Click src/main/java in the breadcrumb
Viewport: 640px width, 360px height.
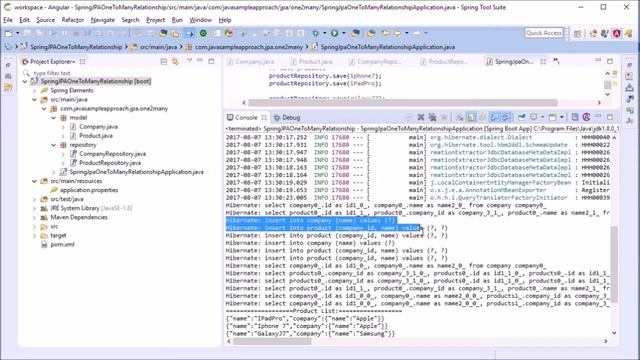click(x=158, y=47)
